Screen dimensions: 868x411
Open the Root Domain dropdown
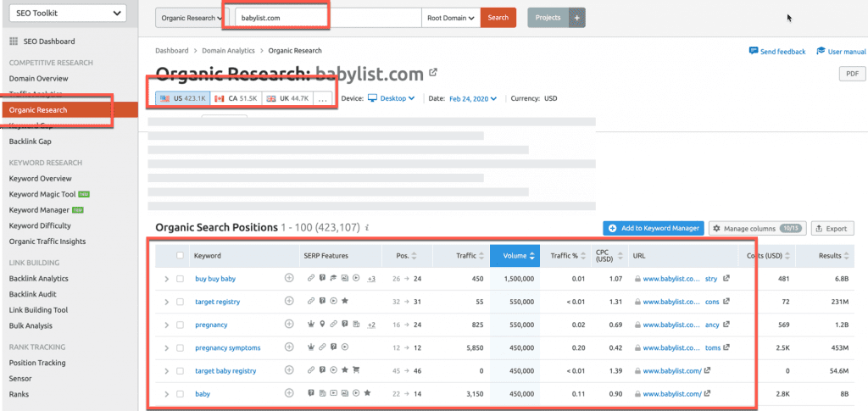click(451, 18)
